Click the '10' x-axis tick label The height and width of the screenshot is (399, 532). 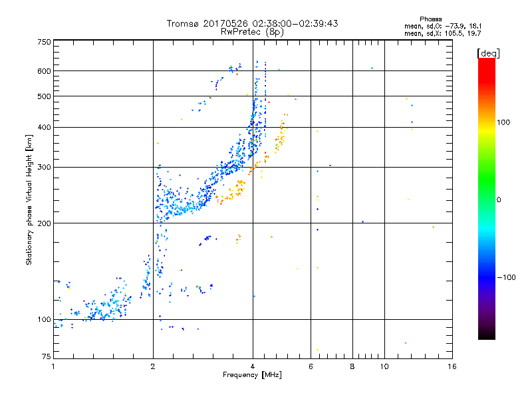[384, 366]
